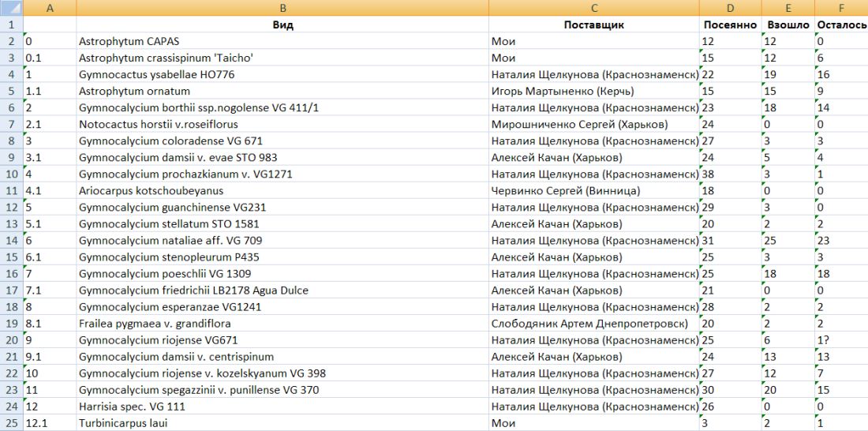Select cell 'Gymnocalycium guanchinense VG231'
This screenshot has width=868, height=431.
pyautogui.click(x=282, y=207)
